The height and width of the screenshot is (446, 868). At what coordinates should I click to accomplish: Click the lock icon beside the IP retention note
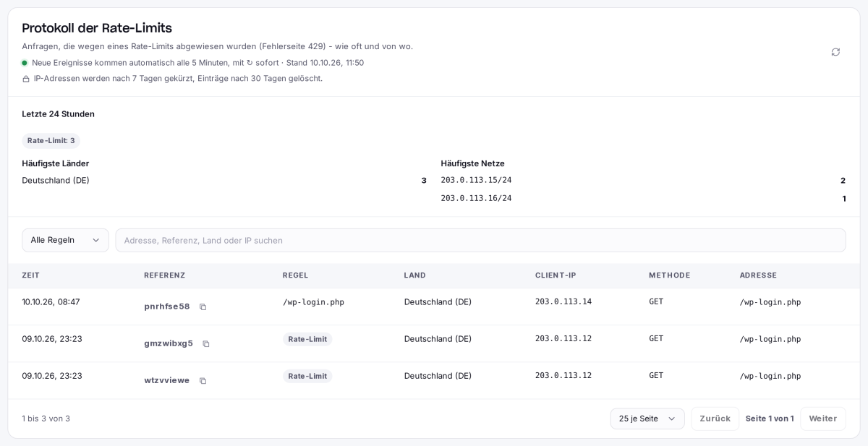26,79
